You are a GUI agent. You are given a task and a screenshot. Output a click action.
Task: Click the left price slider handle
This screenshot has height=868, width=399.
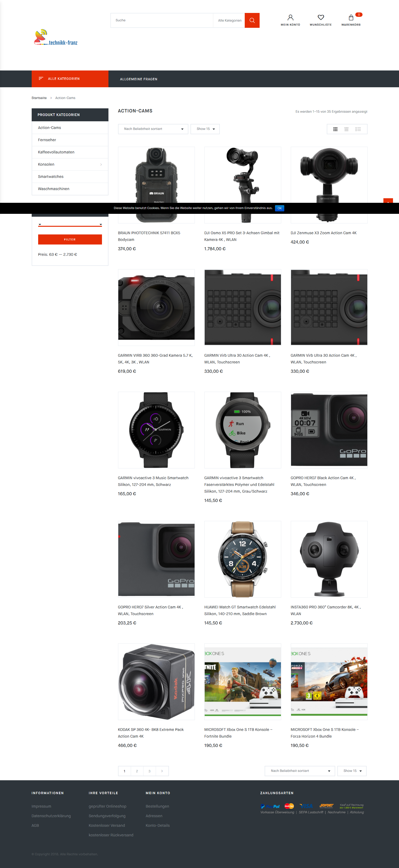[40, 224]
